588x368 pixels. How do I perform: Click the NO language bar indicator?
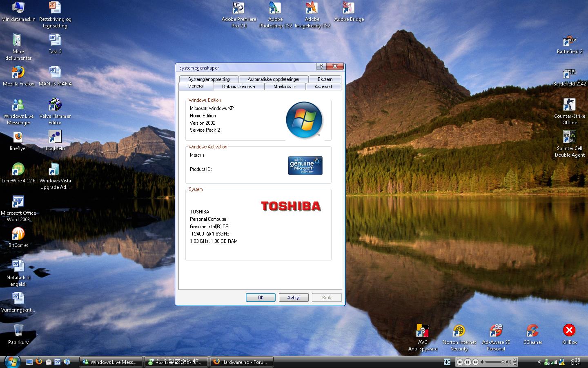[x=447, y=362]
